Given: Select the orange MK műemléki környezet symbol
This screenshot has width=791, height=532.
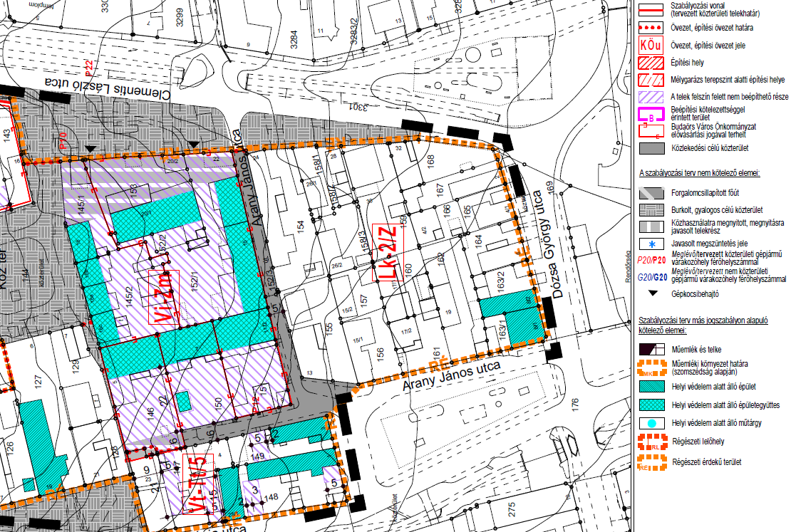Looking at the screenshot, I should 651,368.
